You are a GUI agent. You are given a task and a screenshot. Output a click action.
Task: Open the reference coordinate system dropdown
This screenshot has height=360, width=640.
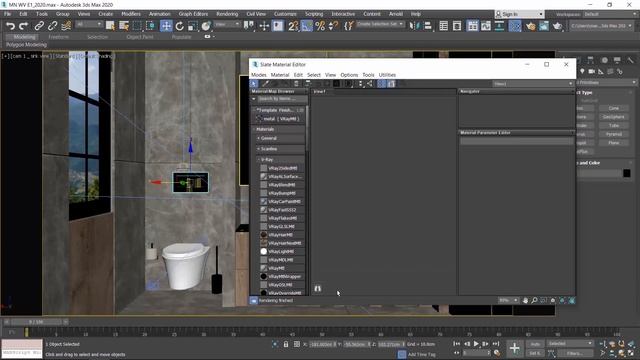pyautogui.click(x=227, y=24)
